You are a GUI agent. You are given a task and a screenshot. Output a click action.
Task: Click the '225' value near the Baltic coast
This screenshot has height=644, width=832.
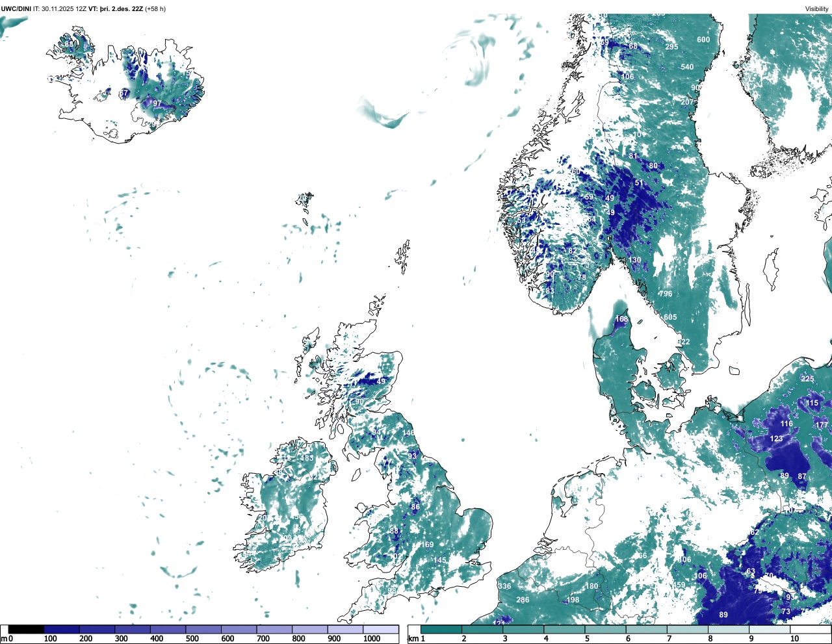coord(807,380)
